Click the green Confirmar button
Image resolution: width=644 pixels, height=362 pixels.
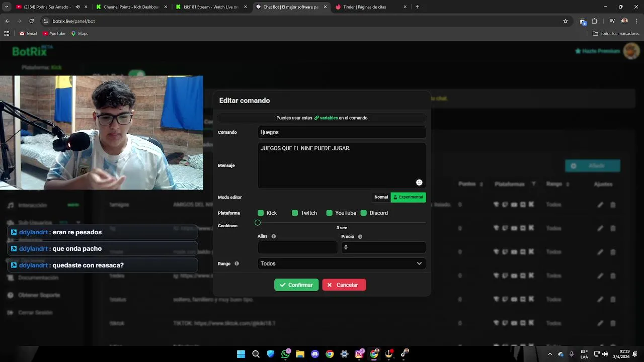(296, 285)
